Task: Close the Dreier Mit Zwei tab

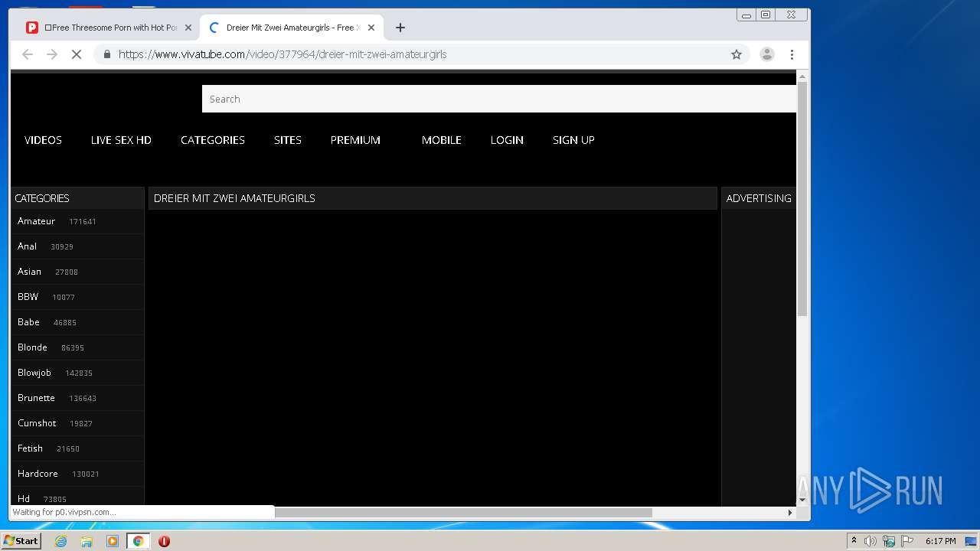Action: coord(371,28)
